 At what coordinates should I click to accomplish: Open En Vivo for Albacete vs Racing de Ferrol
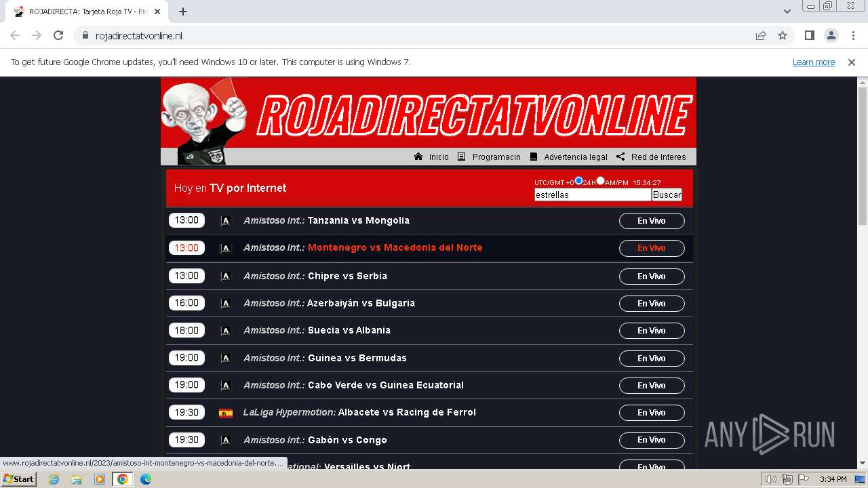(x=652, y=413)
